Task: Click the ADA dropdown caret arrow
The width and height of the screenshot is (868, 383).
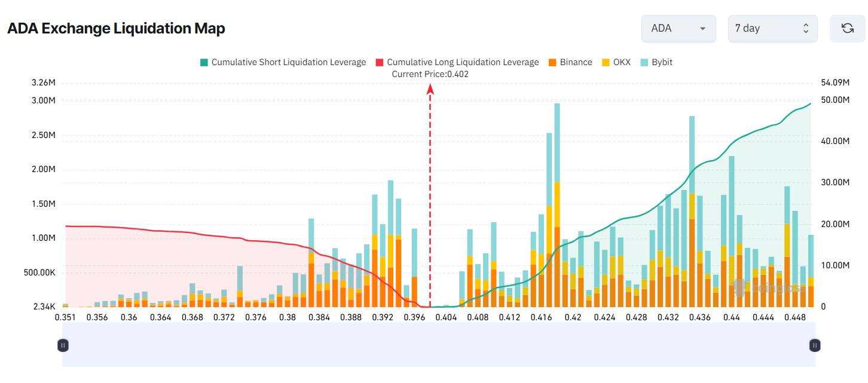Action: click(x=702, y=28)
